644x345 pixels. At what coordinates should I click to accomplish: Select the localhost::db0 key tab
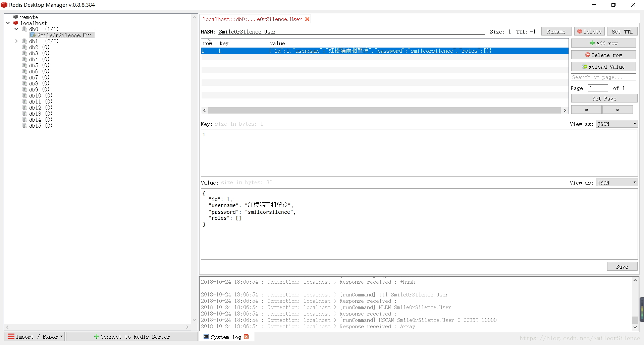point(255,19)
